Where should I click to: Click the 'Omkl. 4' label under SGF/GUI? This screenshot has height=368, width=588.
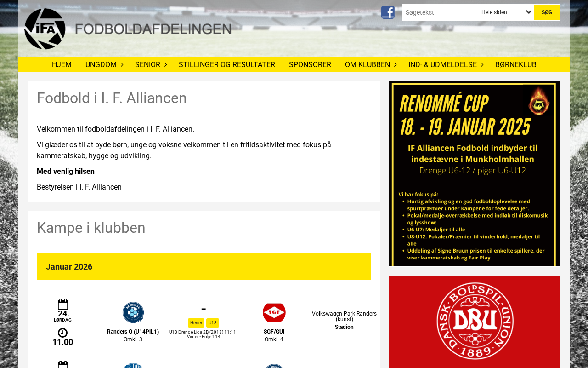click(274, 339)
